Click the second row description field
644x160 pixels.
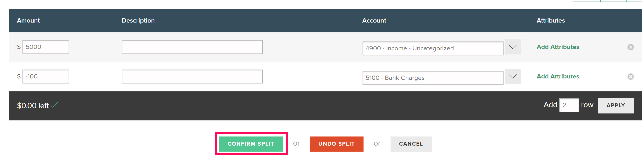point(192,77)
